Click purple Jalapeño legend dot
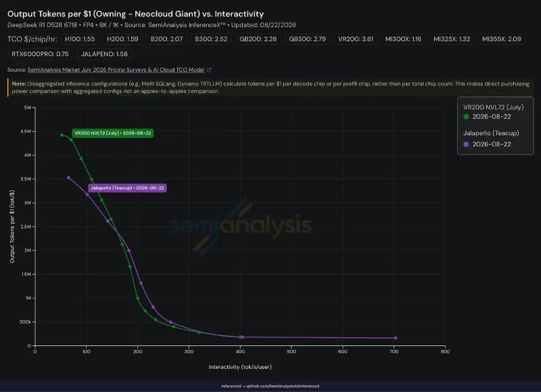This screenshot has height=392, width=541. click(466, 144)
